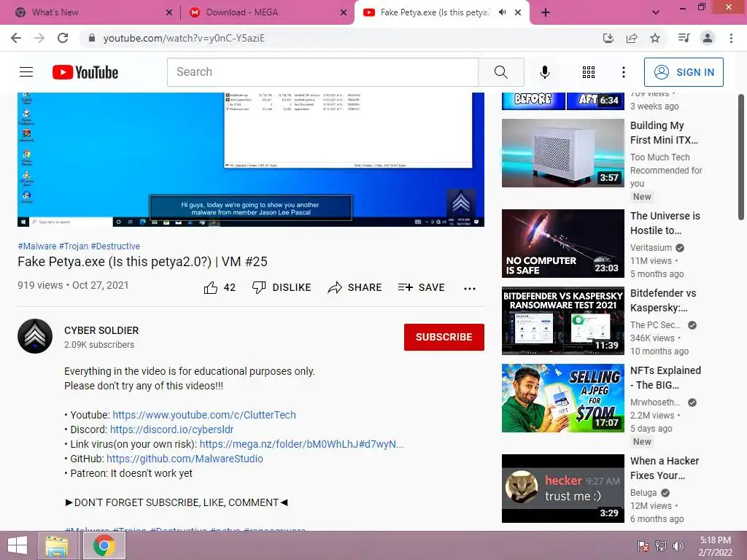Image resolution: width=747 pixels, height=560 pixels.
Task: Open CYBER SOLDIER channel avatar
Action: point(35,336)
